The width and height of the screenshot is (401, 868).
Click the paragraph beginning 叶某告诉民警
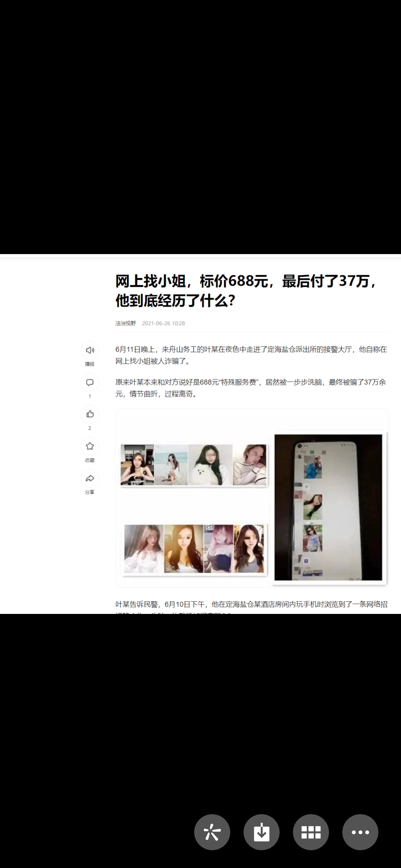coord(251,604)
